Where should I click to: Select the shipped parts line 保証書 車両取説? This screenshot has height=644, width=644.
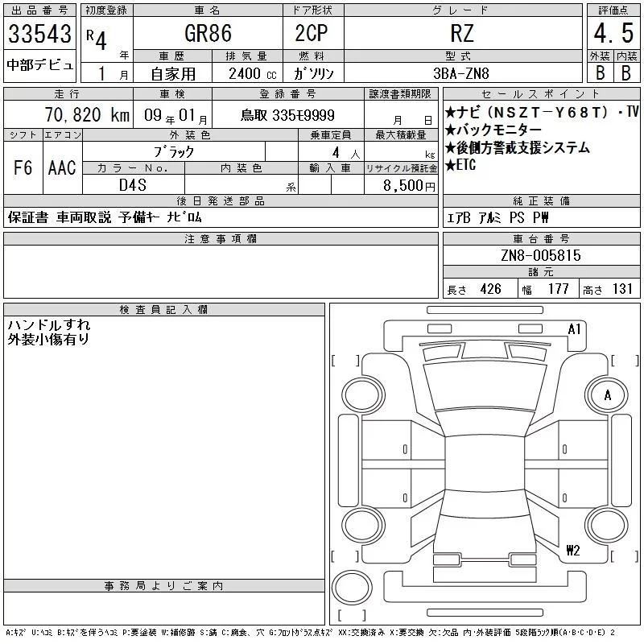(60, 217)
